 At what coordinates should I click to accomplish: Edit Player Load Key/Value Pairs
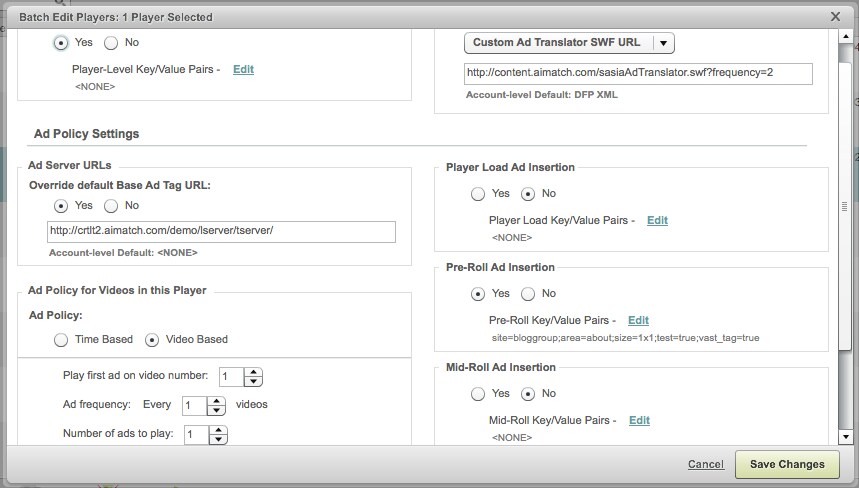657,220
